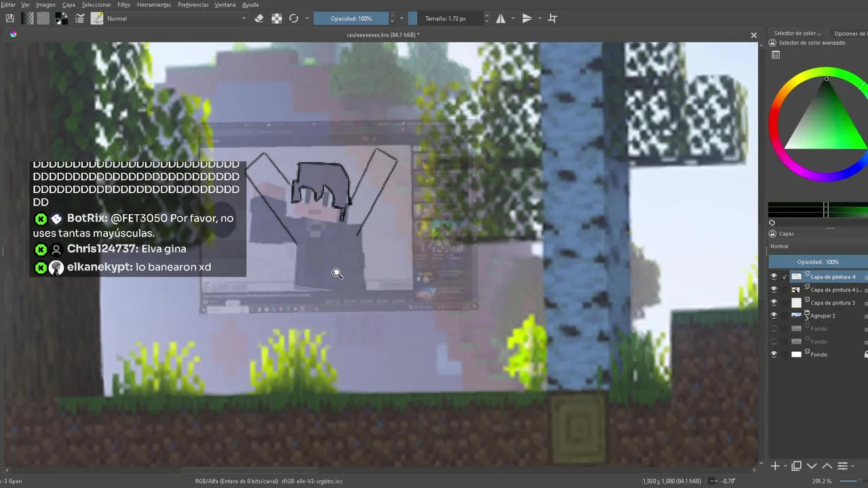
Task: Click the lock icon on bottom Fondo layer
Action: point(866,354)
